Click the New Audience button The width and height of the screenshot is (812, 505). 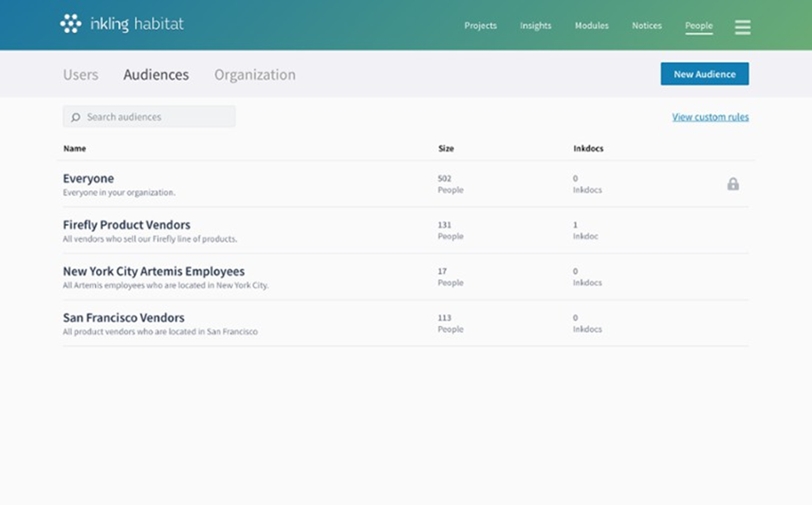coord(705,74)
